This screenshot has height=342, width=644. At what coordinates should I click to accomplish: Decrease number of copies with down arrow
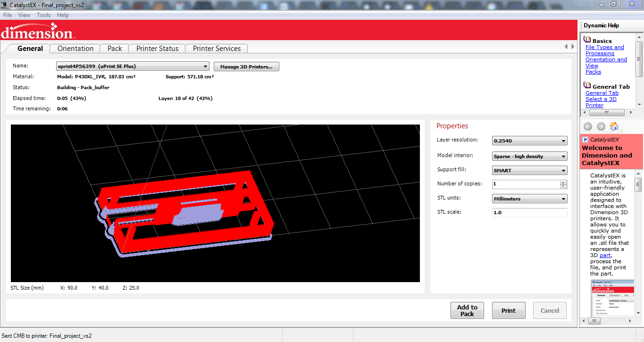tap(563, 186)
